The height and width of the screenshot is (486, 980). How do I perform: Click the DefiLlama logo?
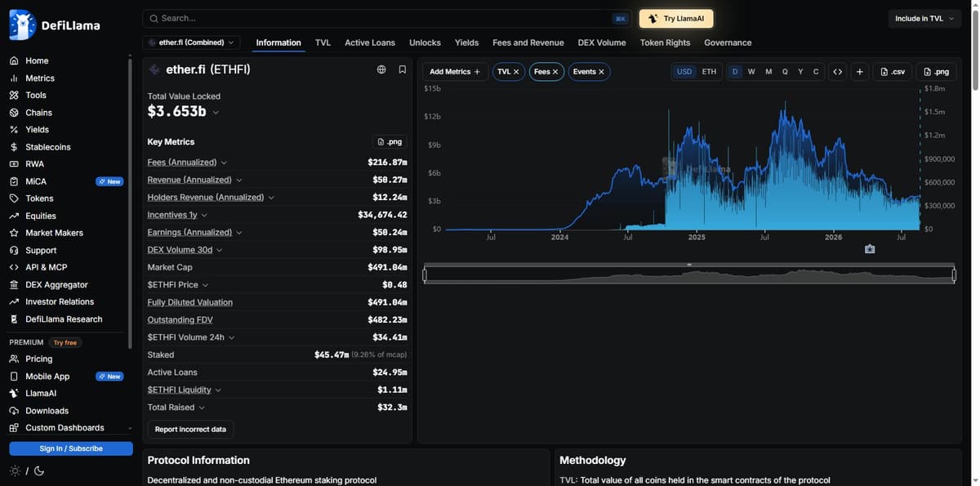55,25
